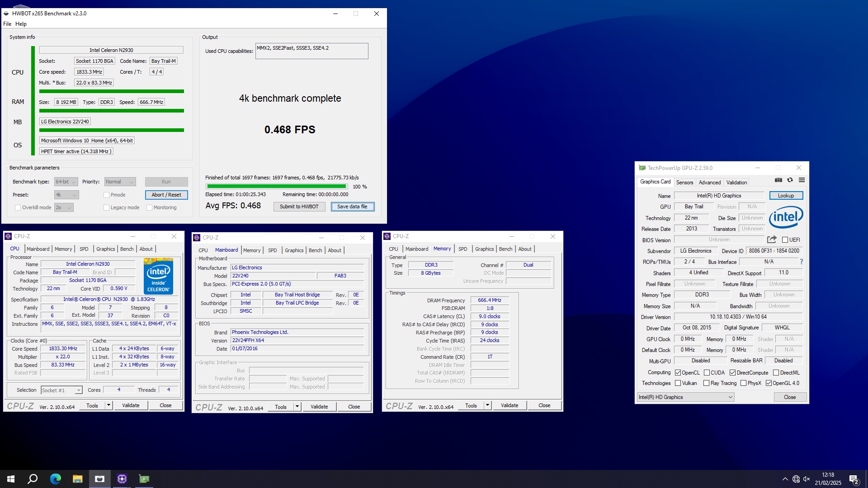
Task: Click the green RAM status bar in System info
Action: point(111,111)
